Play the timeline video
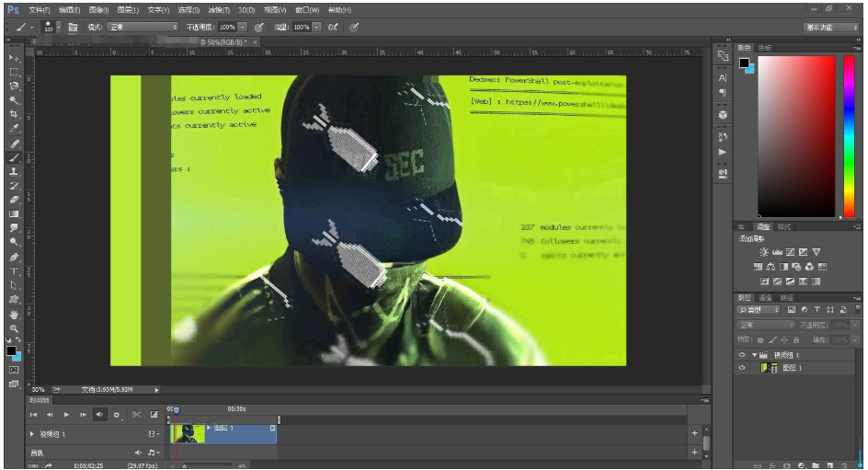Screen dimensions: 868x470 66,415
